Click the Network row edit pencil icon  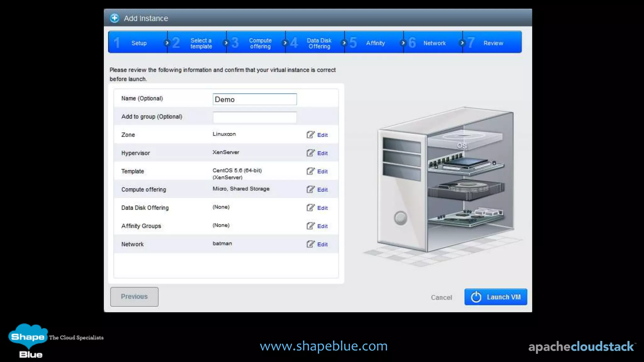coord(310,244)
